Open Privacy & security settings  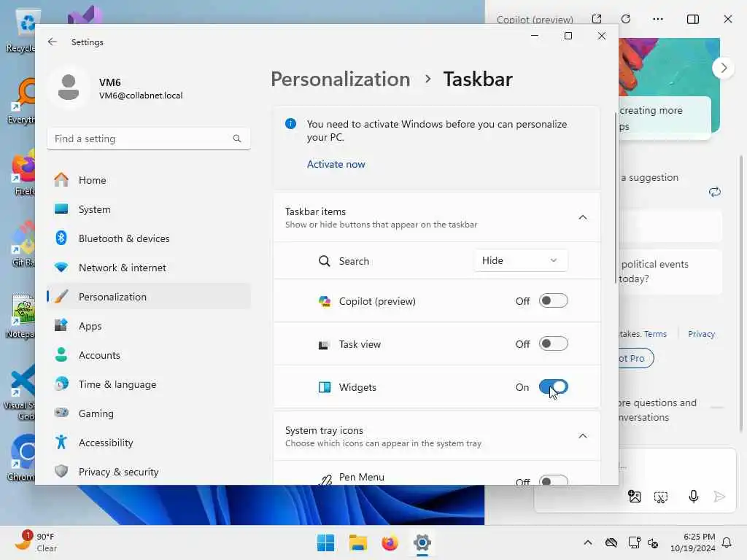click(x=149, y=472)
